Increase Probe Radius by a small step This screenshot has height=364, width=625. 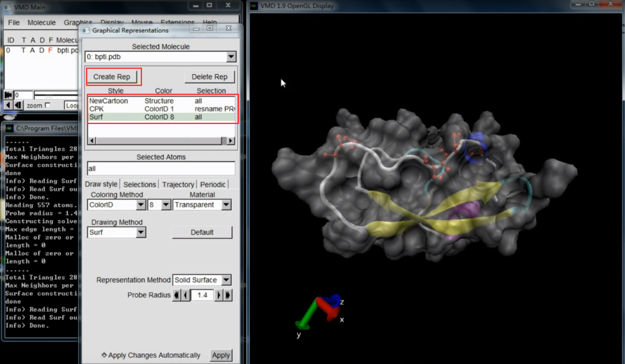(x=219, y=295)
